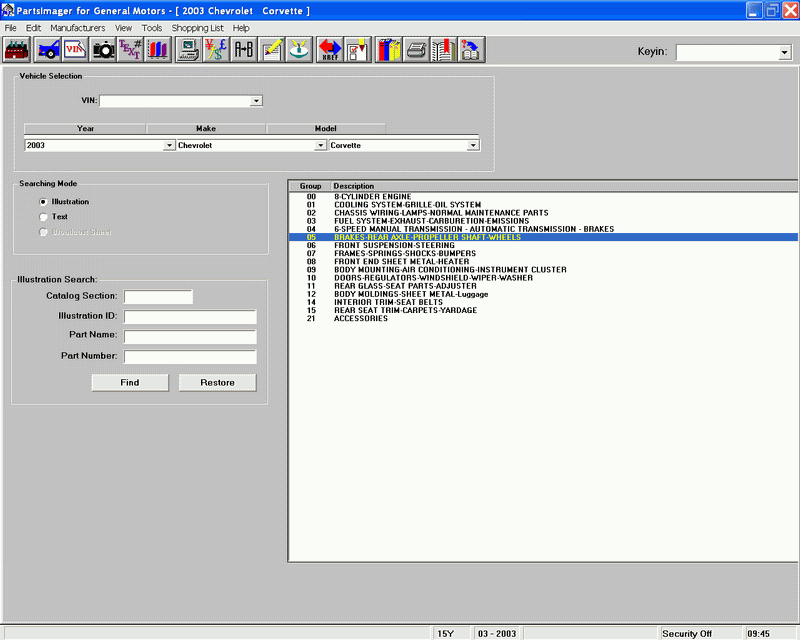
Task: Select group 09 BODY MOUNTING-AIR CONDITIONING row
Action: pyautogui.click(x=543, y=270)
